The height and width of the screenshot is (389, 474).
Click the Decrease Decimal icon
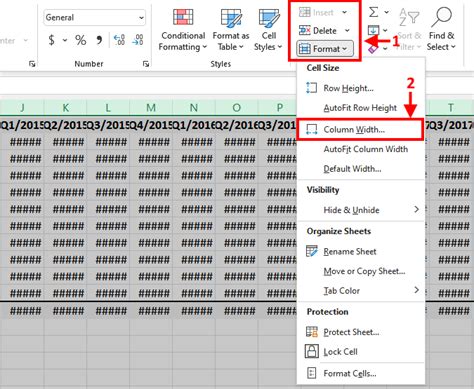pyautogui.click(x=137, y=40)
